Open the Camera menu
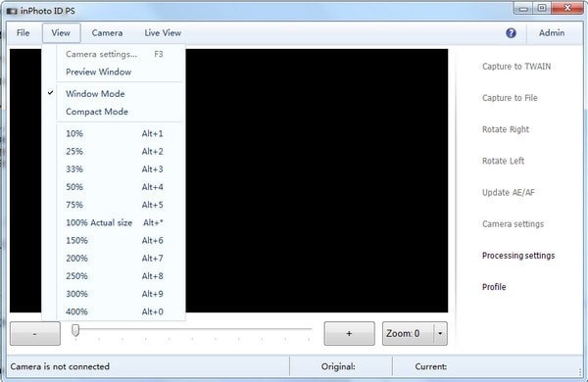Viewport: 588px width, 382px height. point(107,33)
